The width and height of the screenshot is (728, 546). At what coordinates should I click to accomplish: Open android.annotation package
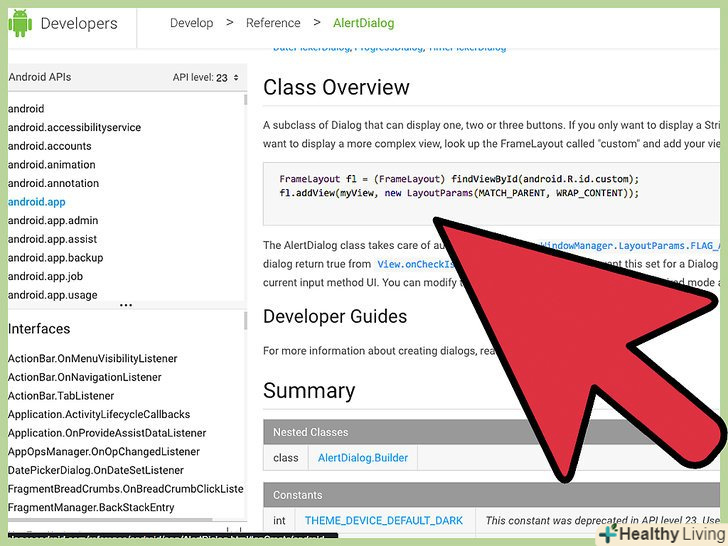tap(53, 183)
